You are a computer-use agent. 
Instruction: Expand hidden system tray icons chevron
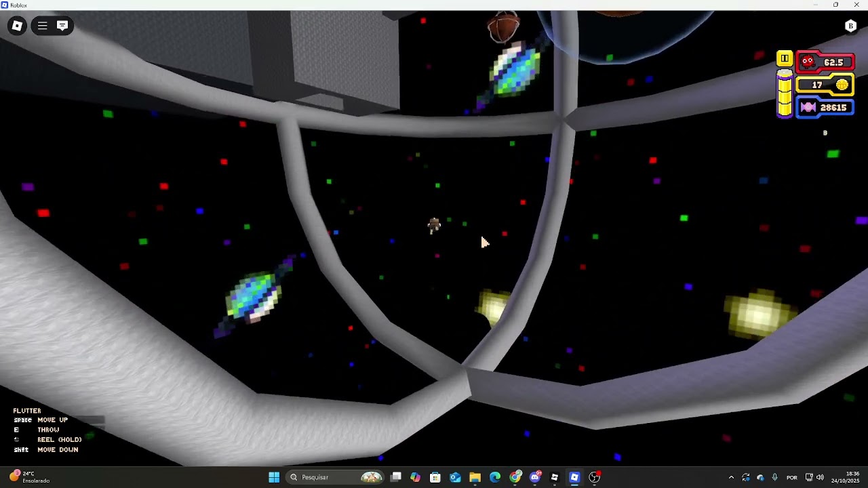[731, 477]
